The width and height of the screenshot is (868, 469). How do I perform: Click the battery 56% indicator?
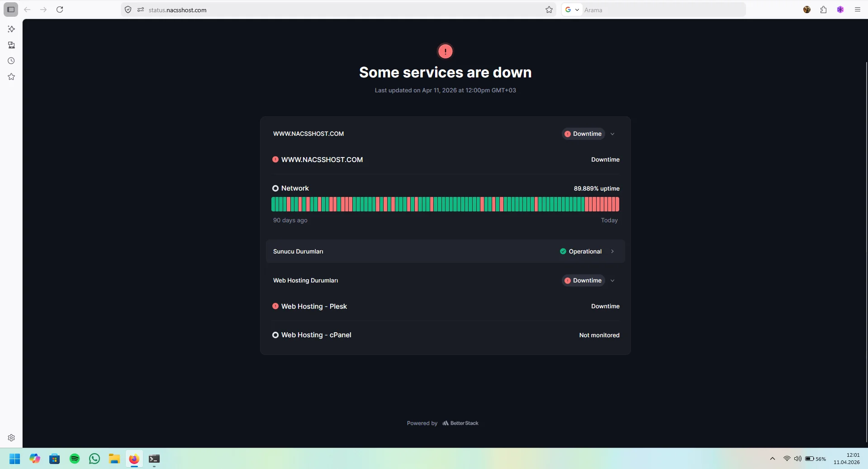[816, 459]
